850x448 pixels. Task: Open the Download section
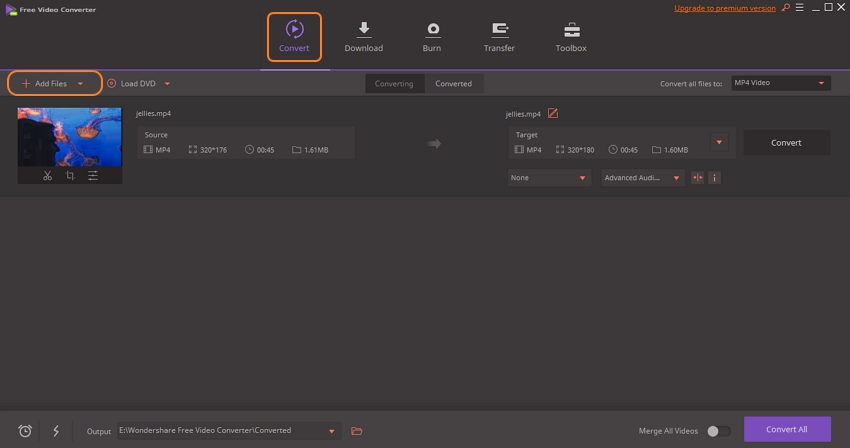pos(363,36)
